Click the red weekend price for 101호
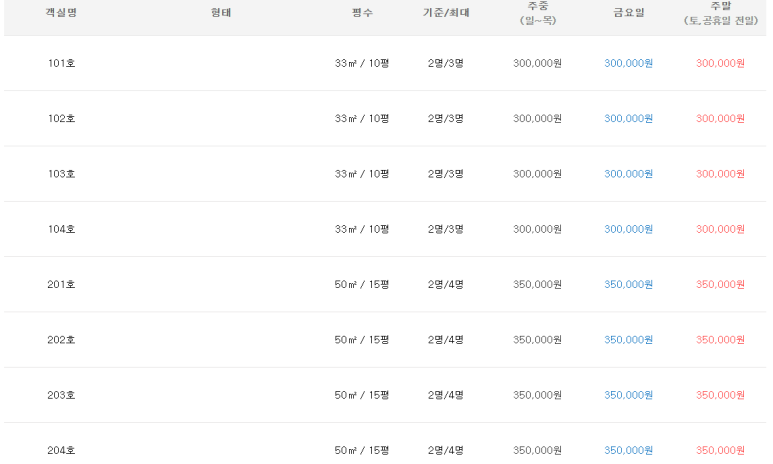773x464 pixels. tap(720, 63)
